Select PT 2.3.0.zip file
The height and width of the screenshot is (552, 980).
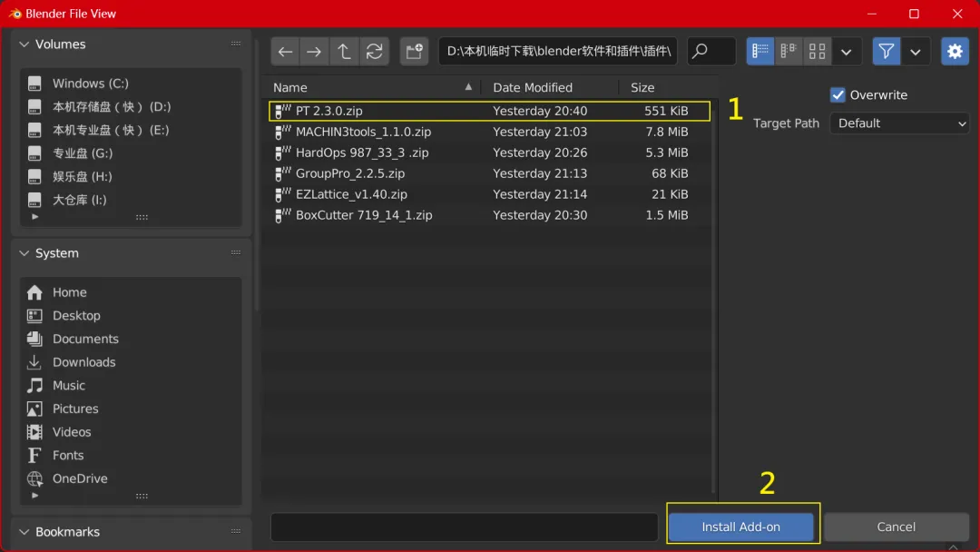coord(489,111)
